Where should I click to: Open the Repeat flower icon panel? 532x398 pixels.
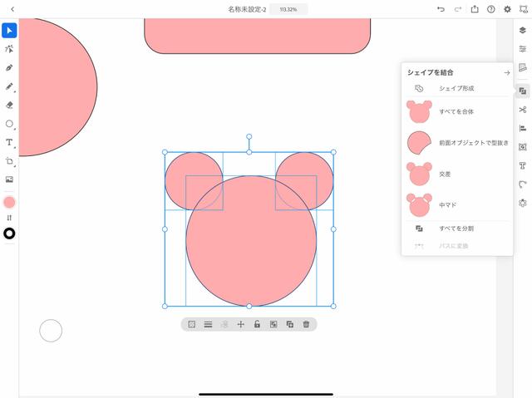point(523,203)
